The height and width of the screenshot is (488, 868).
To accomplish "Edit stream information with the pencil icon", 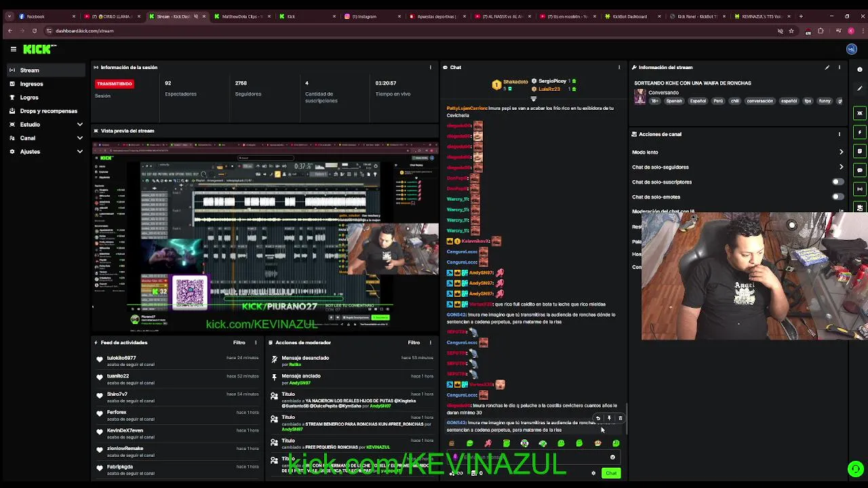I will pyautogui.click(x=827, y=67).
